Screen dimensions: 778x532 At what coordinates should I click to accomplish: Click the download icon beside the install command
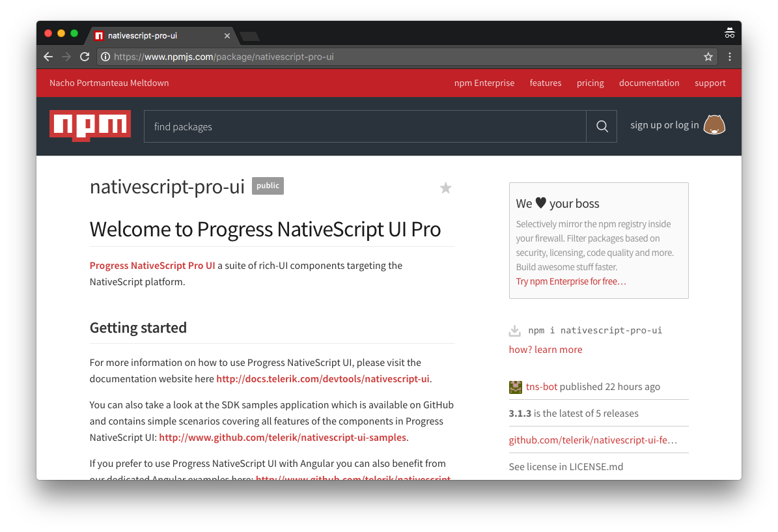[515, 330]
